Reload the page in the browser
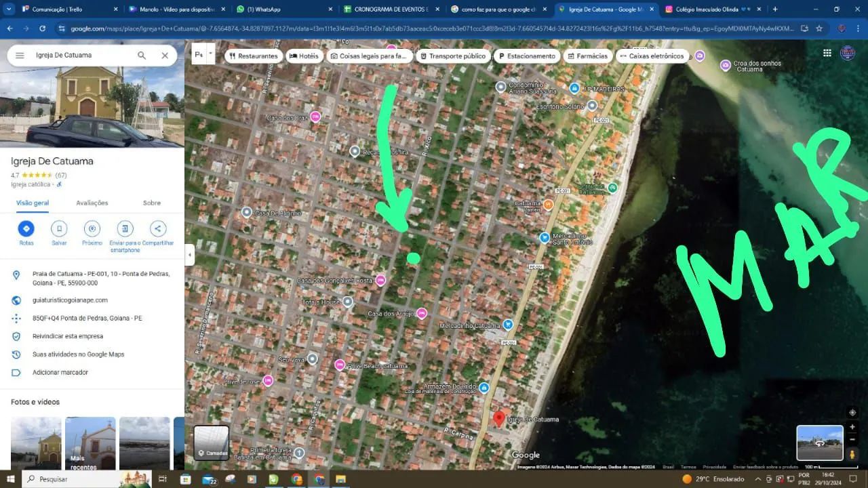This screenshot has width=868, height=488. [x=42, y=28]
